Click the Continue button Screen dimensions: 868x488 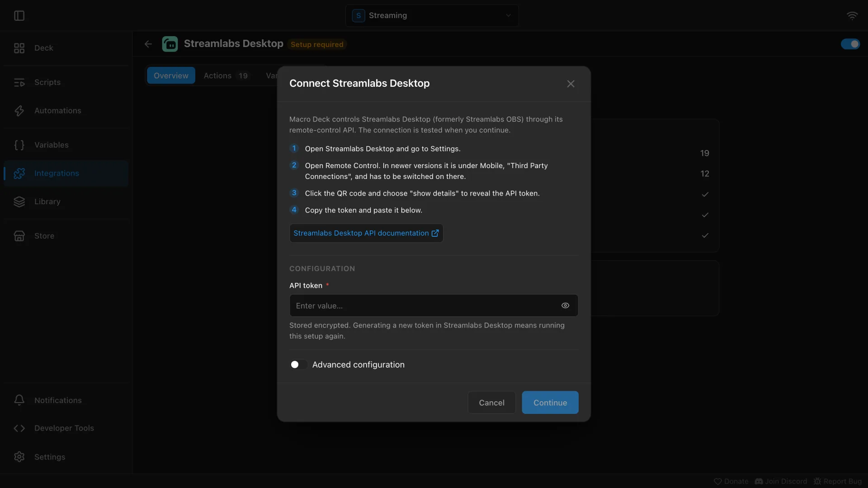[550, 403]
